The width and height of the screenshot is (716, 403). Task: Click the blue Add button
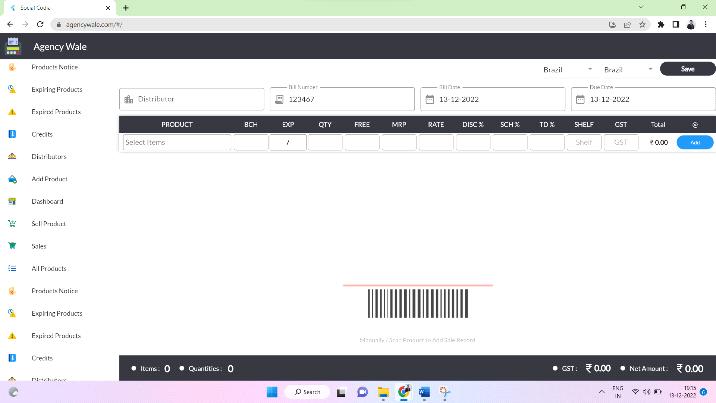tap(695, 142)
